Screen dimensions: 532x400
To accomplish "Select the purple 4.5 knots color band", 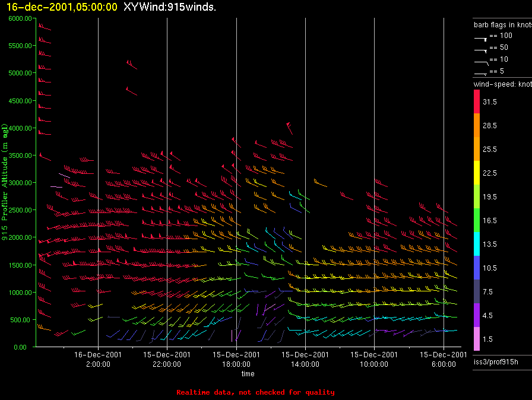I will [x=477, y=315].
